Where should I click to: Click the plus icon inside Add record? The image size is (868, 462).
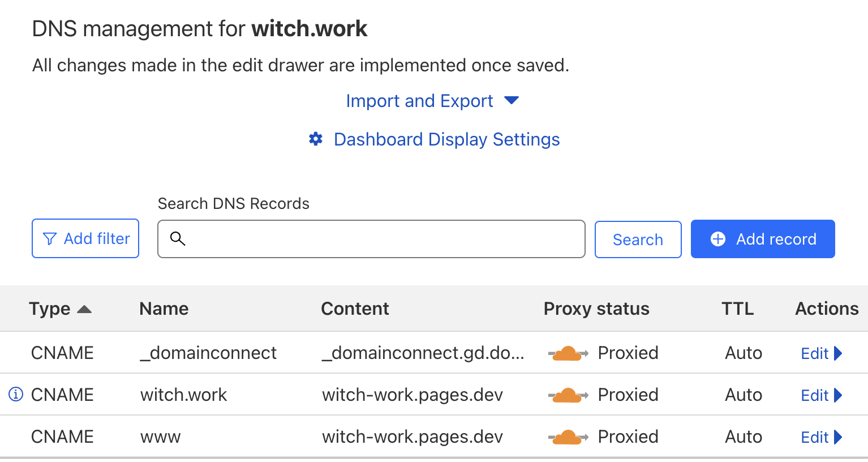(x=718, y=239)
